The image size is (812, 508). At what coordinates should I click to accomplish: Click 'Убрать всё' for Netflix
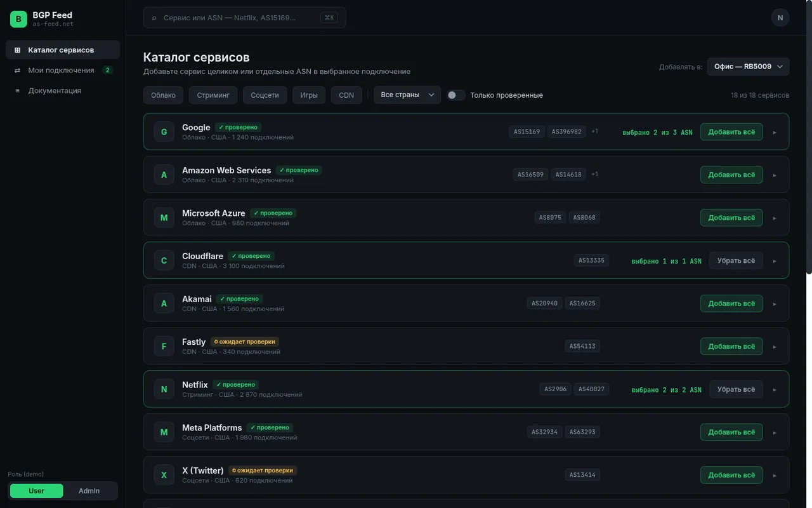pos(736,389)
